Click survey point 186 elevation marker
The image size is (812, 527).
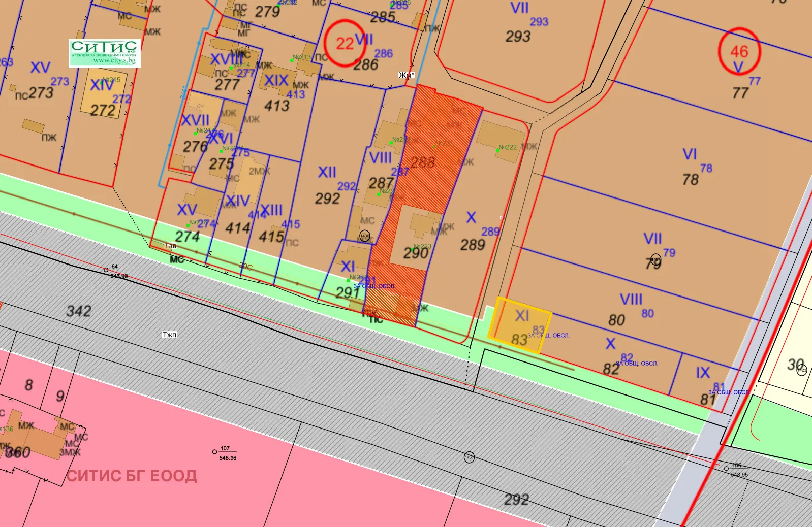coord(727,468)
